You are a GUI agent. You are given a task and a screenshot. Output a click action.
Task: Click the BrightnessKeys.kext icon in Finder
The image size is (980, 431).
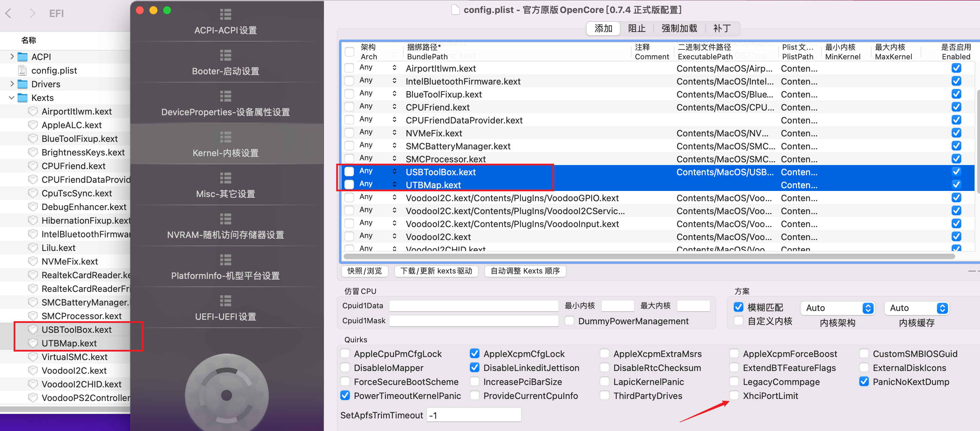click(x=33, y=152)
